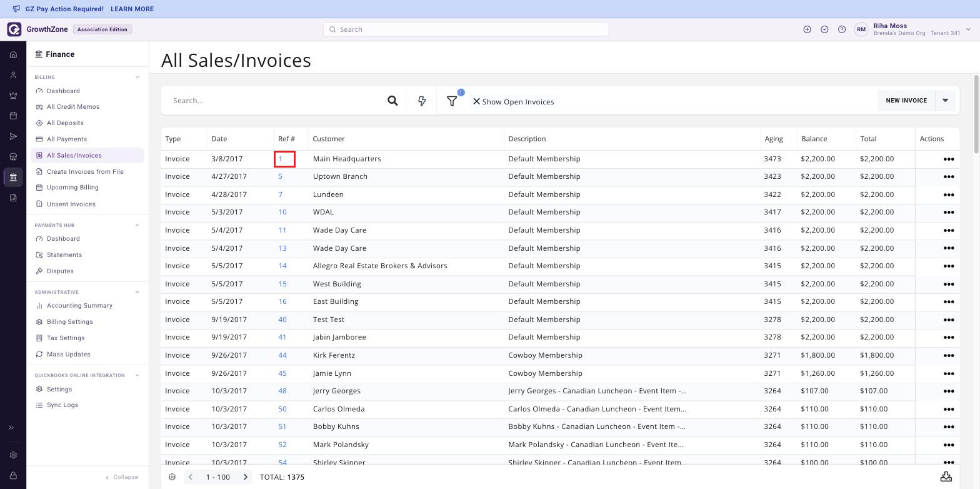Screen dimensions: 980x489
Task: Click the global Search field in header
Action: click(466, 29)
